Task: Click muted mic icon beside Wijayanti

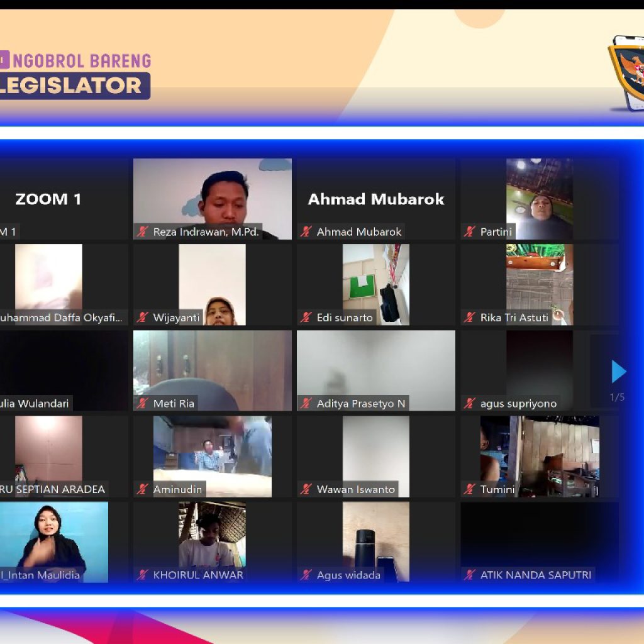Action: [x=143, y=318]
